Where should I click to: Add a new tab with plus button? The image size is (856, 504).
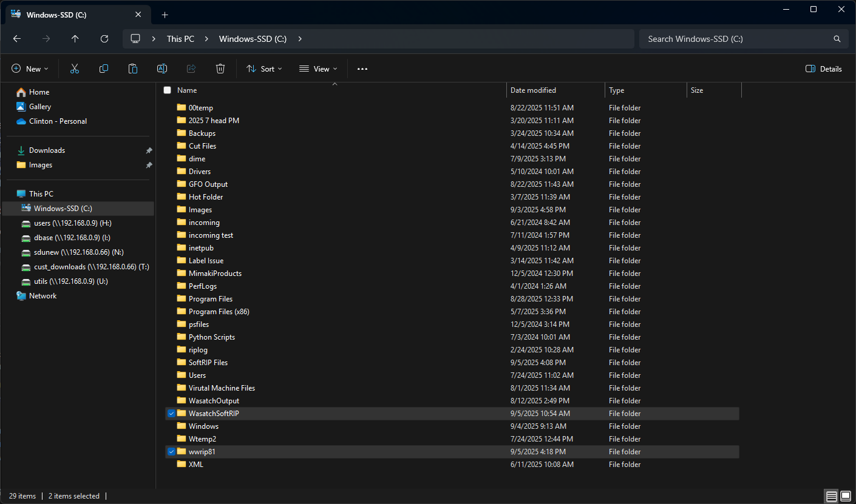pos(165,15)
